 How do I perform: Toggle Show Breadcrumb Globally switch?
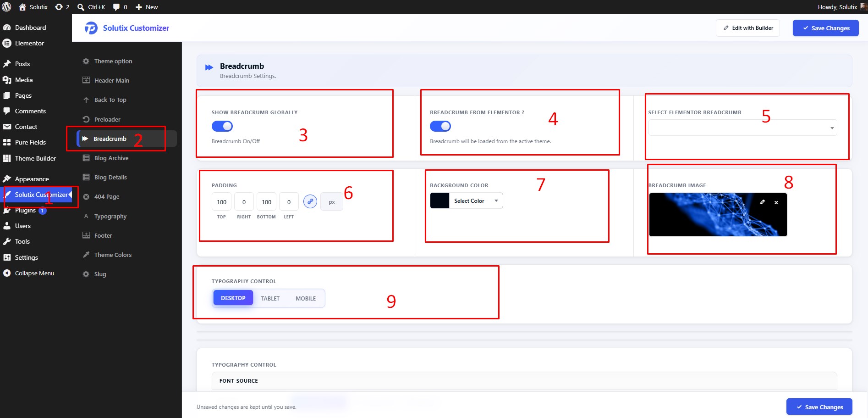(222, 126)
